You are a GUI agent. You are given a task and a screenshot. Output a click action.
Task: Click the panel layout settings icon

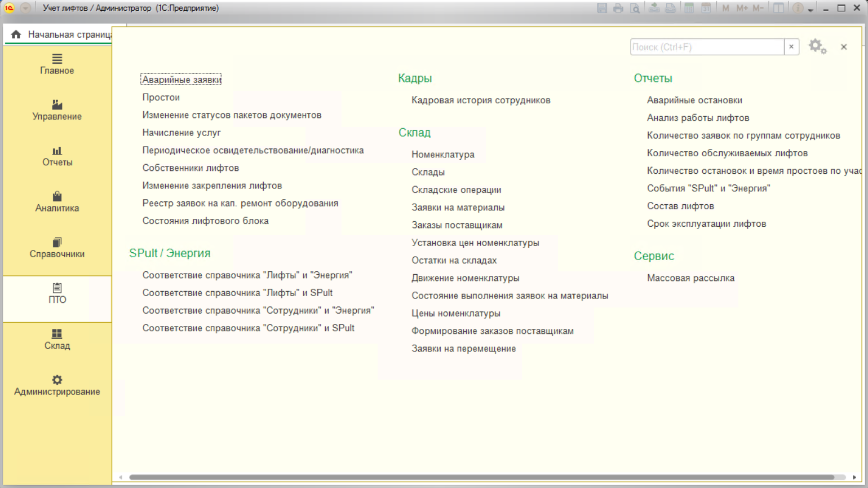pyautogui.click(x=778, y=8)
